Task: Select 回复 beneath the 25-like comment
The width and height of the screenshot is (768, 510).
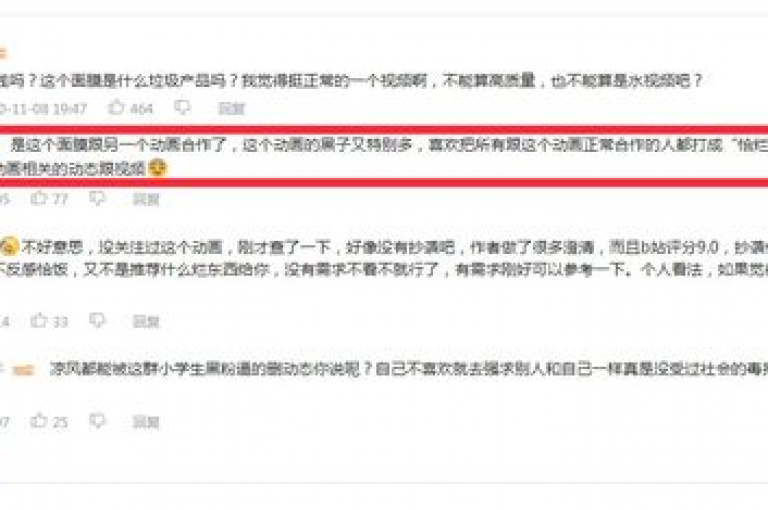Action: [x=146, y=422]
